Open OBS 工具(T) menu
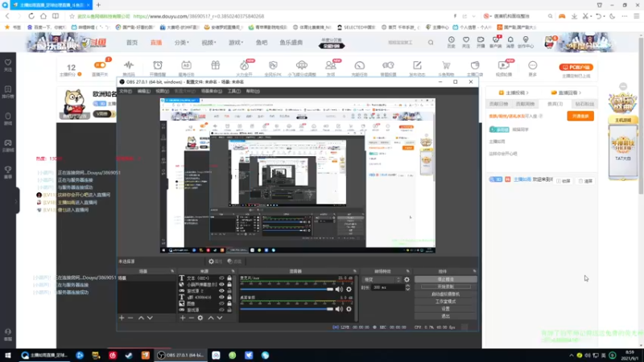The image size is (644, 362). 234,91
